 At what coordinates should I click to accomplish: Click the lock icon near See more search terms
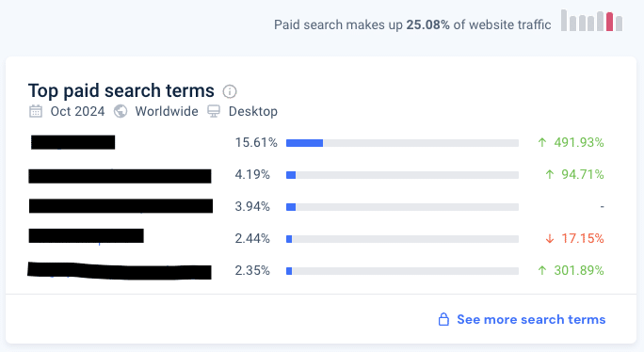click(443, 319)
